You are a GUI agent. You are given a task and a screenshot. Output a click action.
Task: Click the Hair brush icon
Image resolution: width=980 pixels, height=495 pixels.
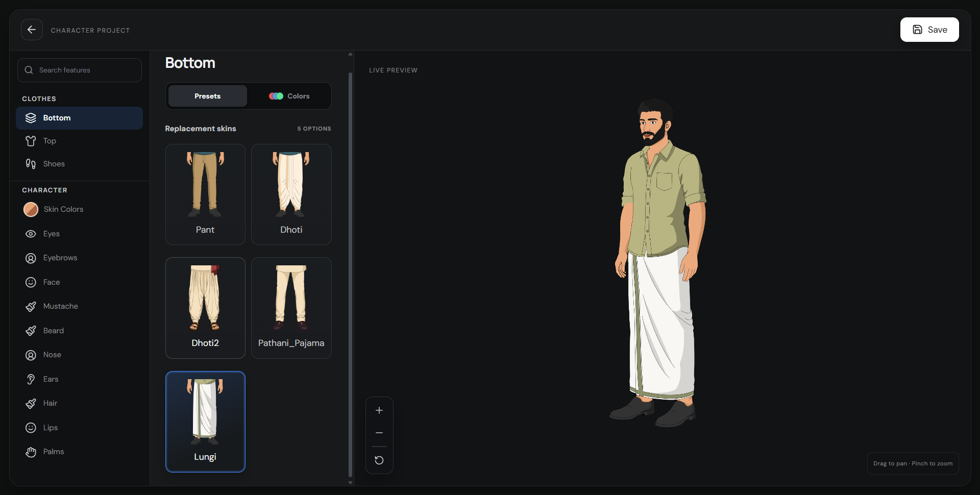31,404
